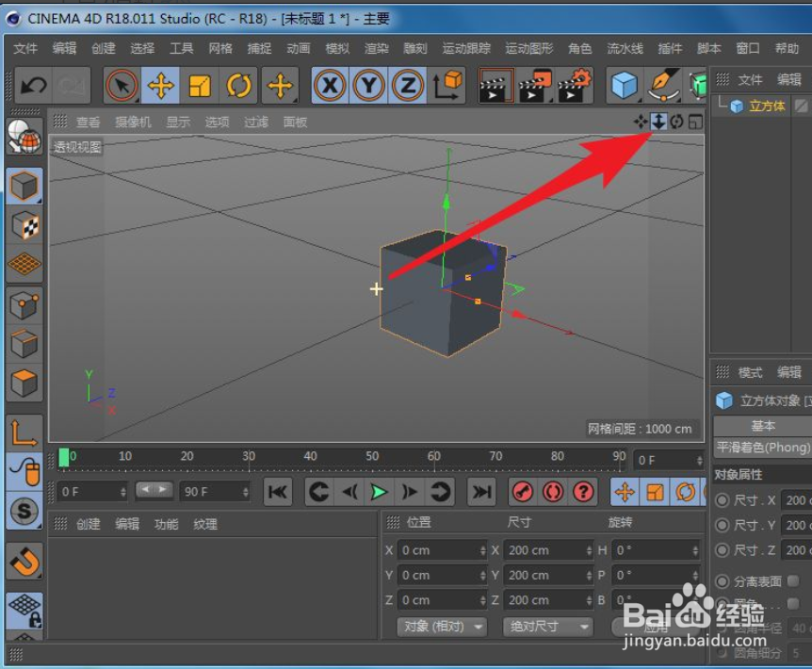Open the 对象 (相对) dropdown
The width and height of the screenshot is (812, 669).
coord(441,626)
